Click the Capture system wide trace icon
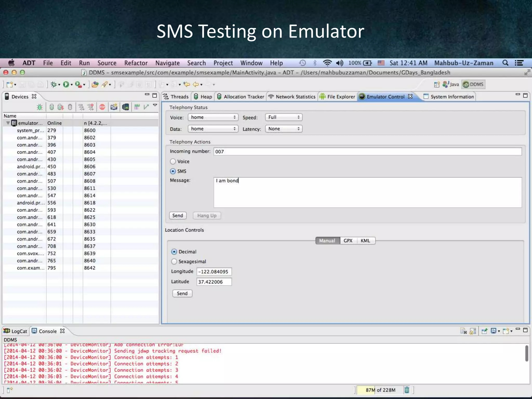The height and width of the screenshot is (399, 532). 137,107
